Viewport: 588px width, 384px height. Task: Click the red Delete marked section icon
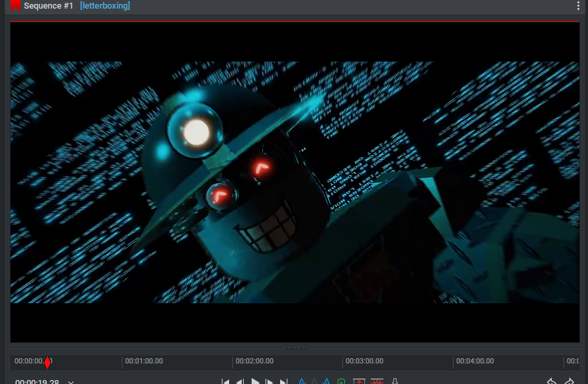[x=377, y=381]
